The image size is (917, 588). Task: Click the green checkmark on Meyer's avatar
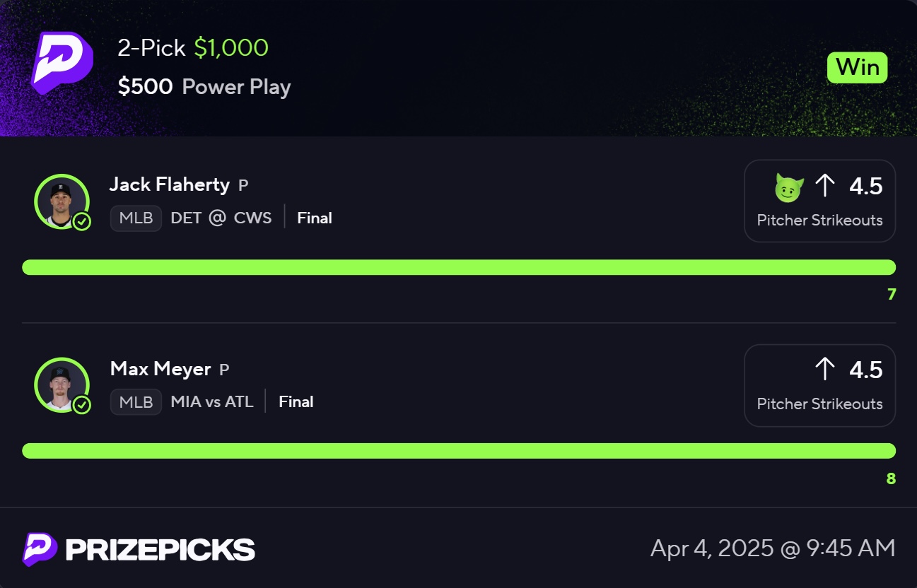coord(82,405)
